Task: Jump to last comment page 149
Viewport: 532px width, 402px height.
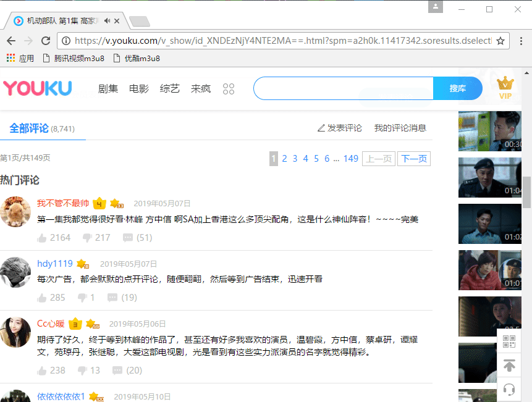Action: [x=351, y=159]
